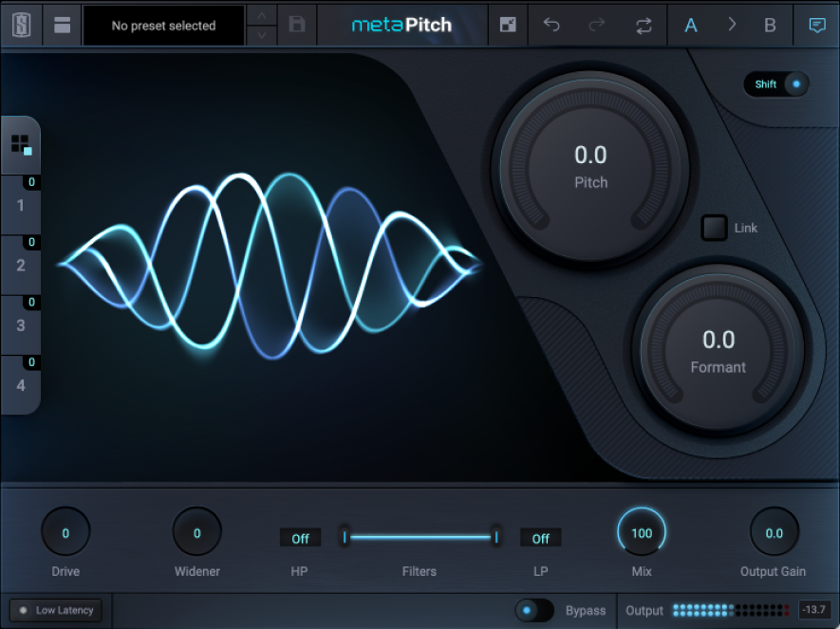This screenshot has height=629, width=840.
Task: Click the low-pass filter slider handle
Action: (496, 537)
